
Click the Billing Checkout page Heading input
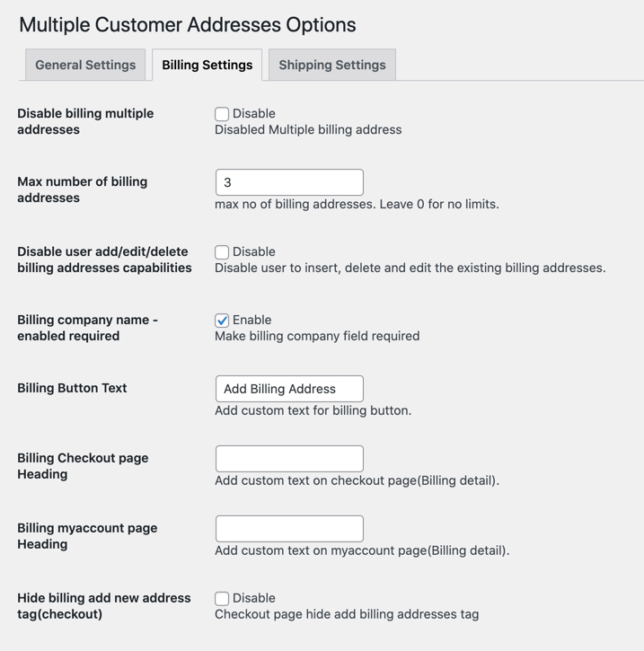point(289,459)
